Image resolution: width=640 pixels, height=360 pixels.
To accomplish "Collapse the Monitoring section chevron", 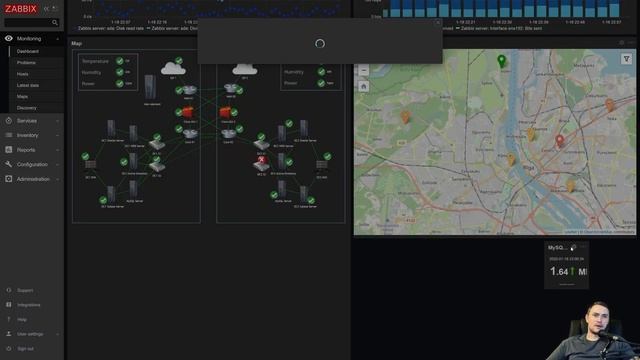I will tap(58, 39).
